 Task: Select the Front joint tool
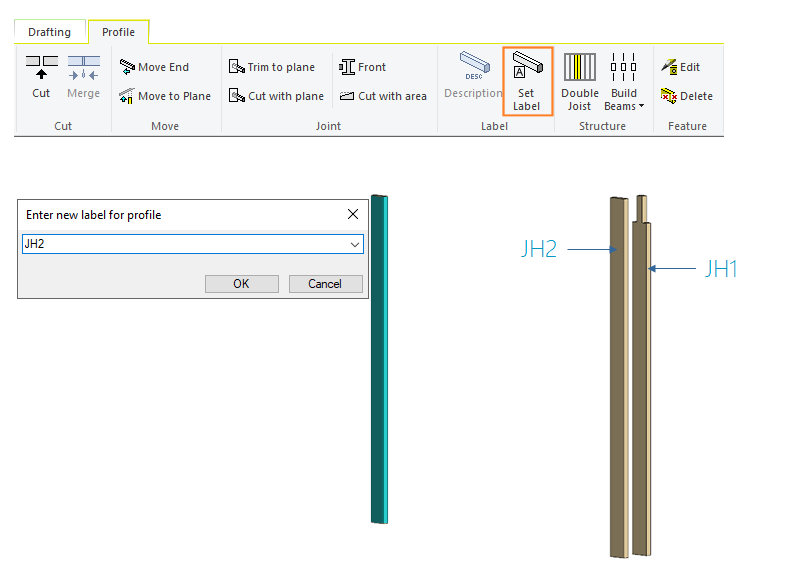point(362,67)
